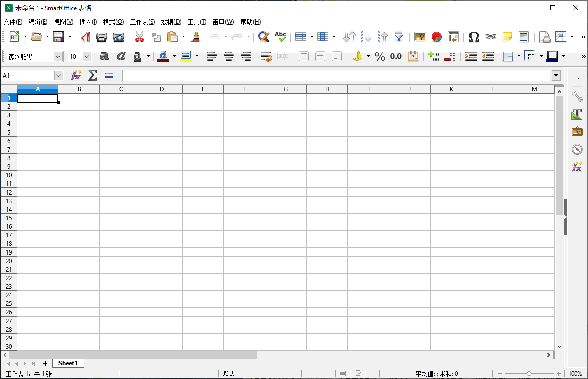Click the New spreadsheet icon
Screen dimensions: 588x379
[14, 37]
